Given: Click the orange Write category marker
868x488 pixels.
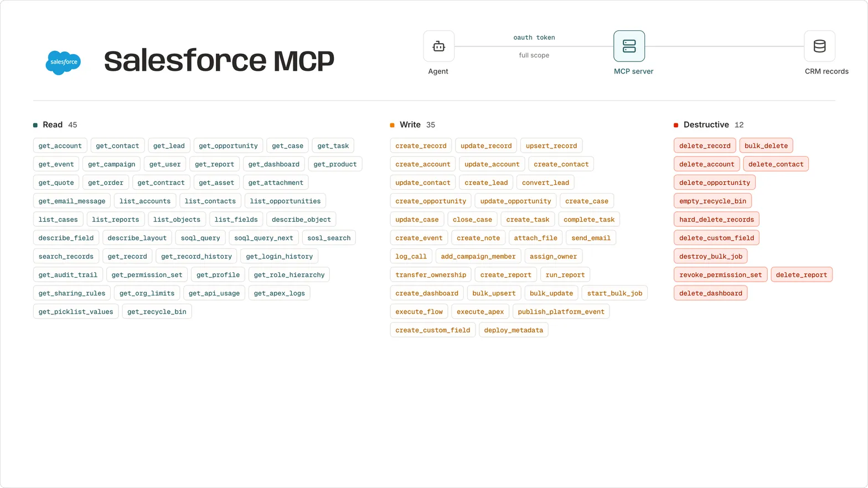Looking at the screenshot, I should 392,125.
